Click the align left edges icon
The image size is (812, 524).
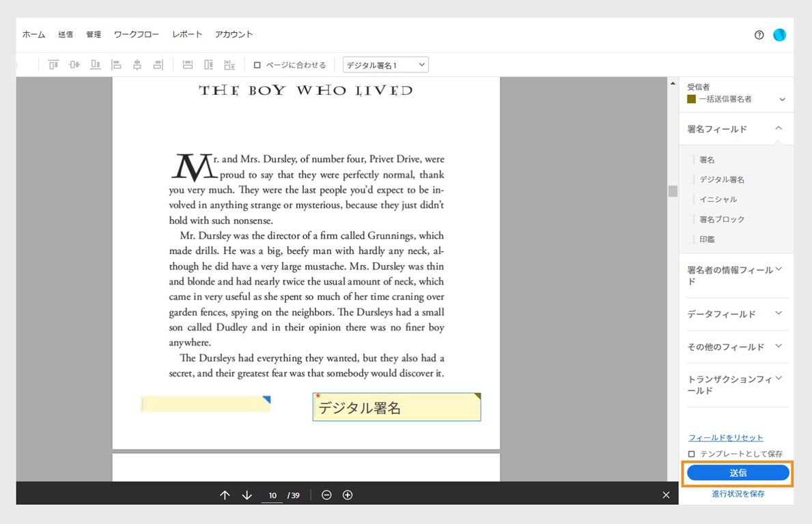(x=116, y=64)
